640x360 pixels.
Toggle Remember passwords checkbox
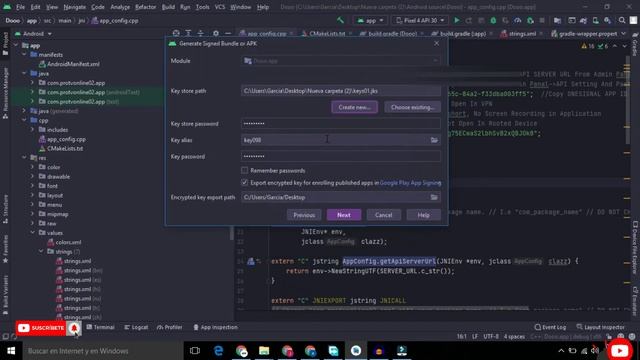coord(244,170)
